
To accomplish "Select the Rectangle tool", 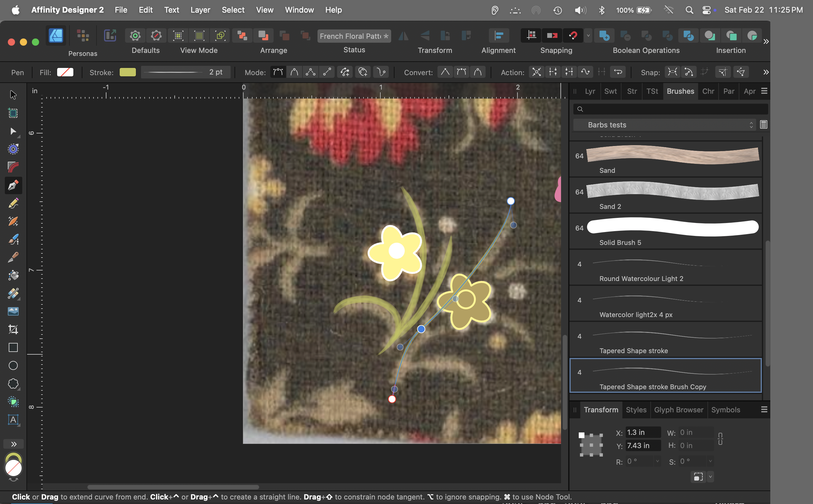I will (13, 347).
